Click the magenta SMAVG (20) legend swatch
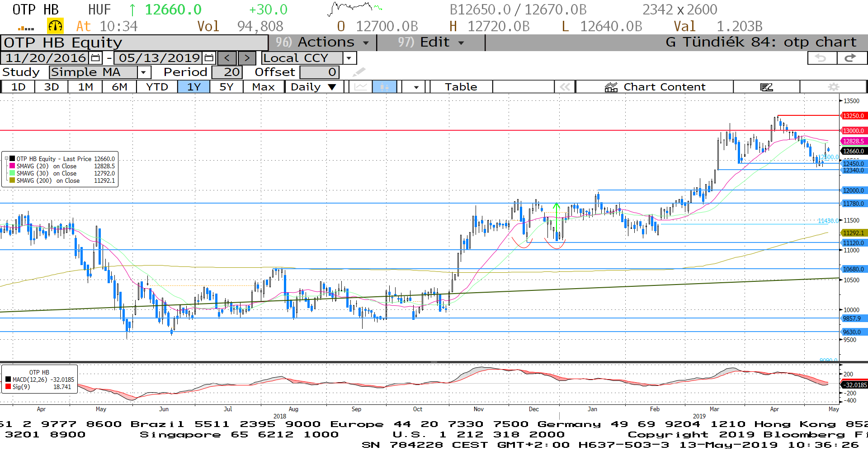The height and width of the screenshot is (470, 868). coord(12,166)
